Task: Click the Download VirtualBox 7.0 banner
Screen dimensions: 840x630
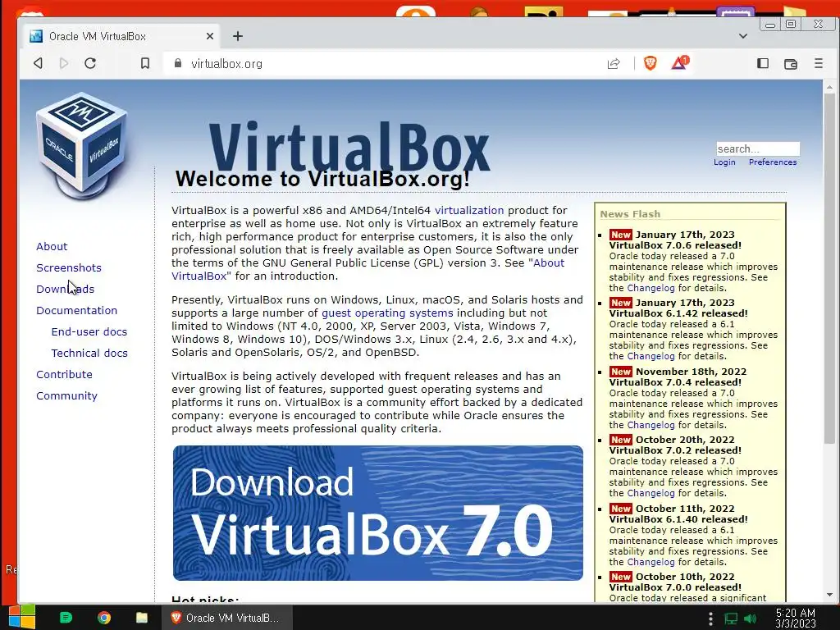Action: [377, 513]
